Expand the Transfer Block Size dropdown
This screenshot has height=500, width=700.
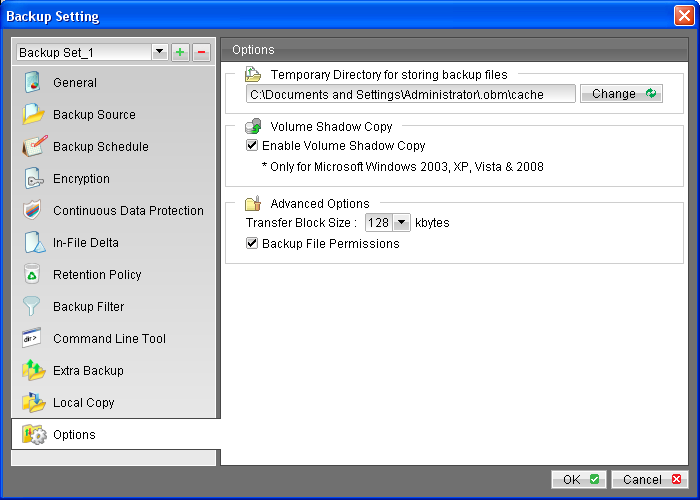pyautogui.click(x=401, y=223)
